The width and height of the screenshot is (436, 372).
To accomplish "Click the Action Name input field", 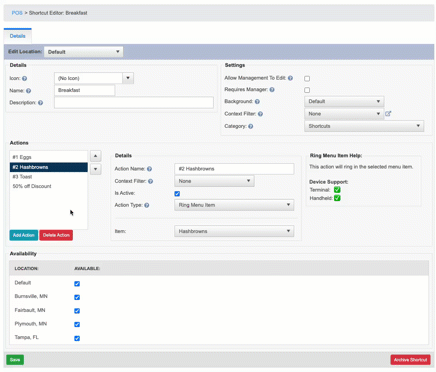I will [234, 169].
